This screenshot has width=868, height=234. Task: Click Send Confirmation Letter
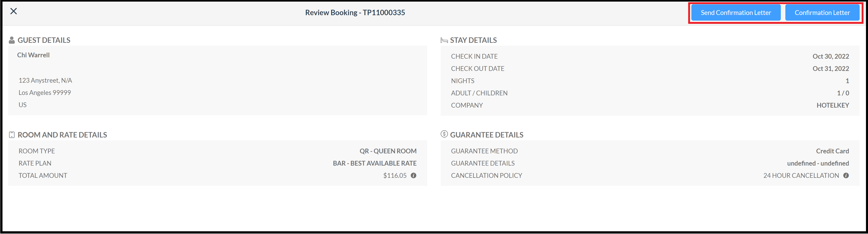pyautogui.click(x=736, y=12)
